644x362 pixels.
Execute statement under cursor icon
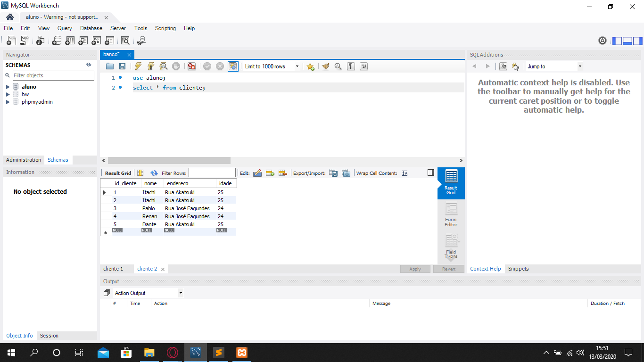pyautogui.click(x=151, y=66)
